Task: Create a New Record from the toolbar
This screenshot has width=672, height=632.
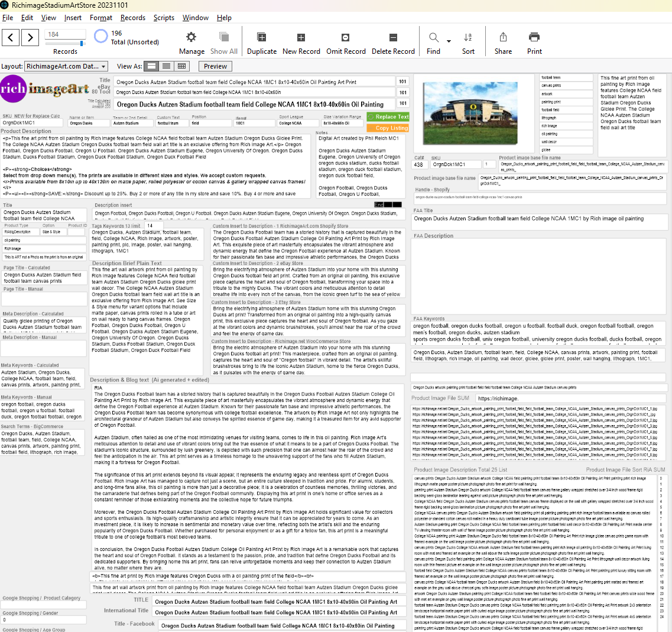Action: click(301, 37)
